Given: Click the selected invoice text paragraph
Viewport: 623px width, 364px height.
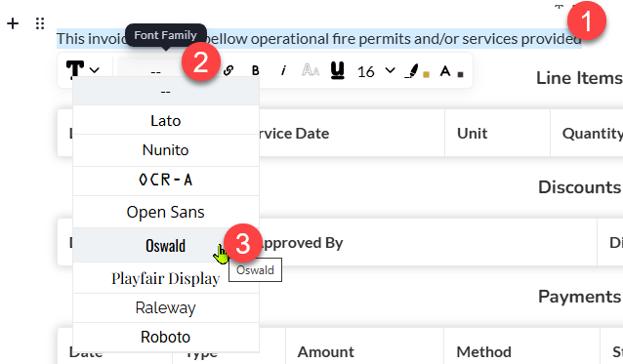Looking at the screenshot, I should [x=319, y=39].
